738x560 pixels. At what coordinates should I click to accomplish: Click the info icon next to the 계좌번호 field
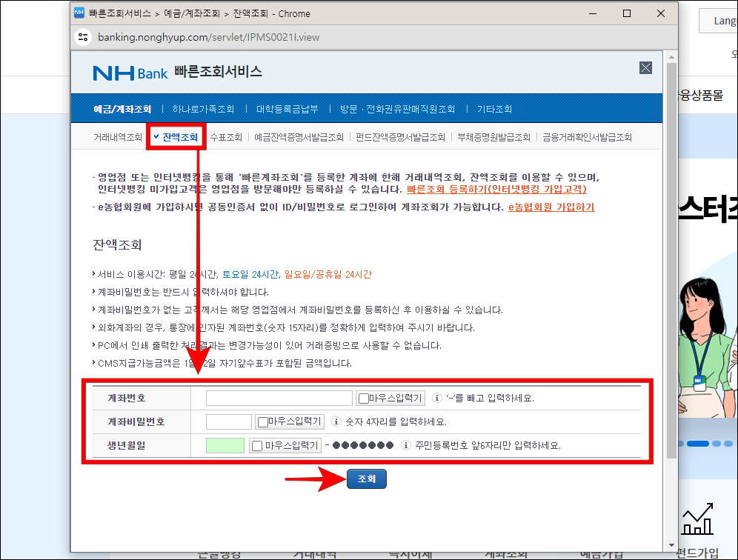pos(436,398)
